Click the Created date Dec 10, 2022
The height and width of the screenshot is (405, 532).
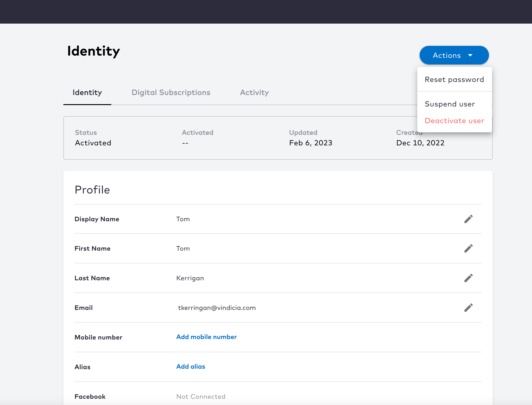click(x=420, y=143)
